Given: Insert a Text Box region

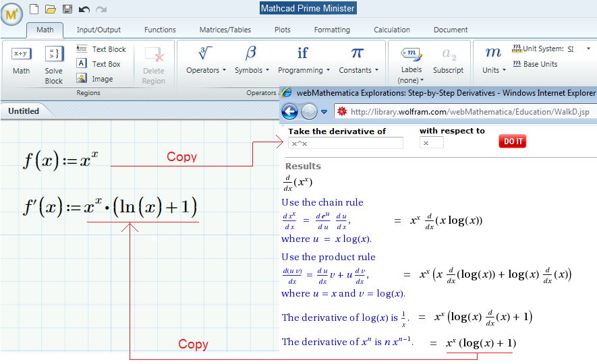Looking at the screenshot, I should click(98, 64).
